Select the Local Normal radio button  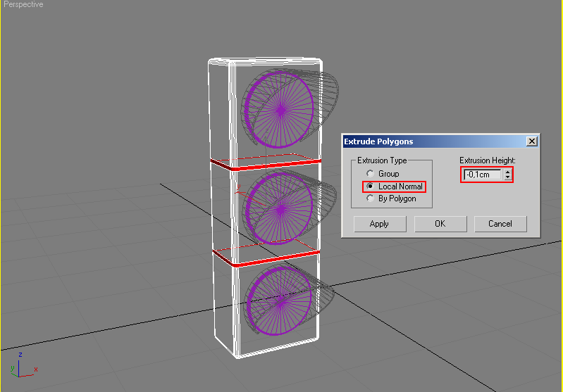(x=370, y=186)
